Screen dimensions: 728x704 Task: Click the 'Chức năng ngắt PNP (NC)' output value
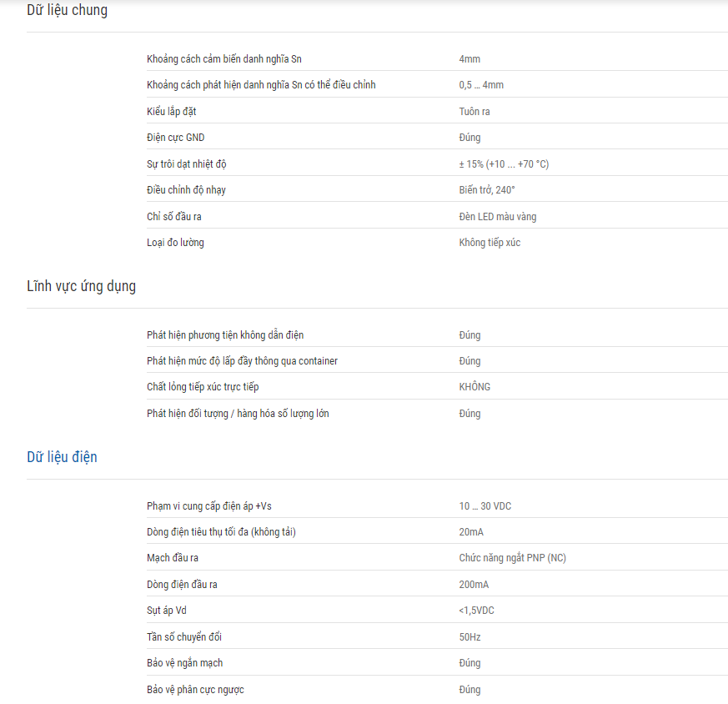click(512, 558)
